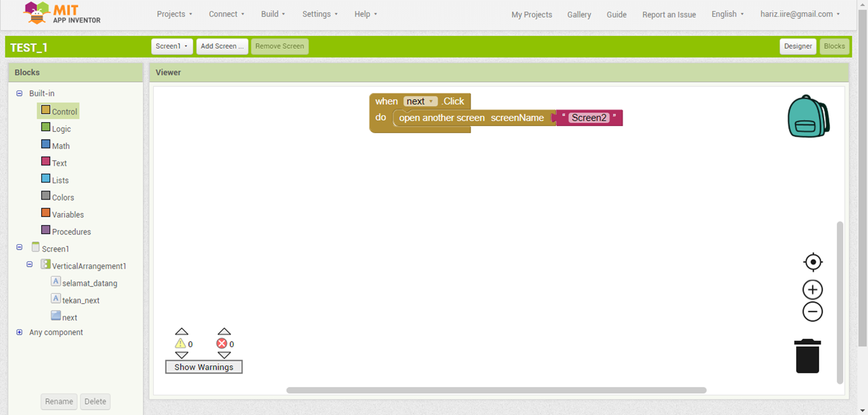This screenshot has width=868, height=415.
Task: Click the Add Screen button
Action: coord(222,46)
